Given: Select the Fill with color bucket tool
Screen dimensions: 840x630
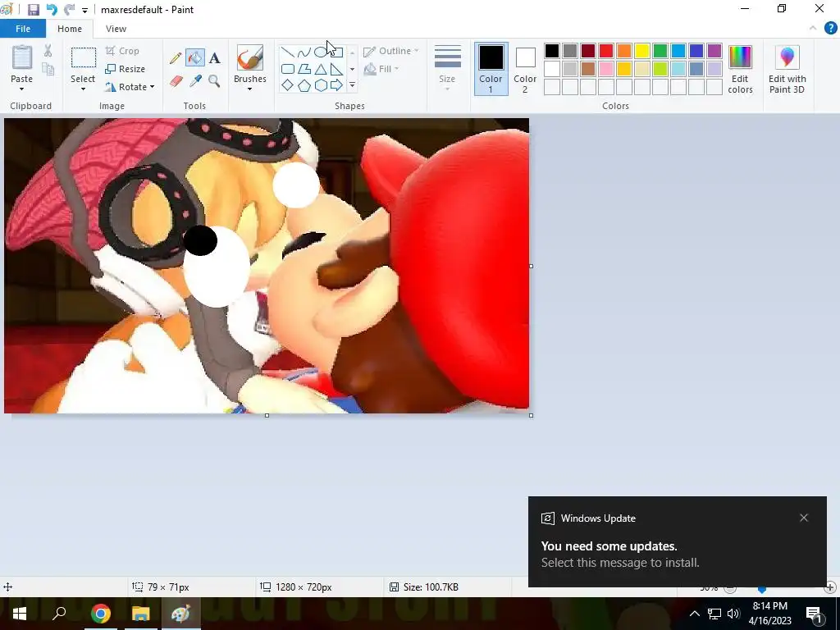Looking at the screenshot, I should (195, 58).
